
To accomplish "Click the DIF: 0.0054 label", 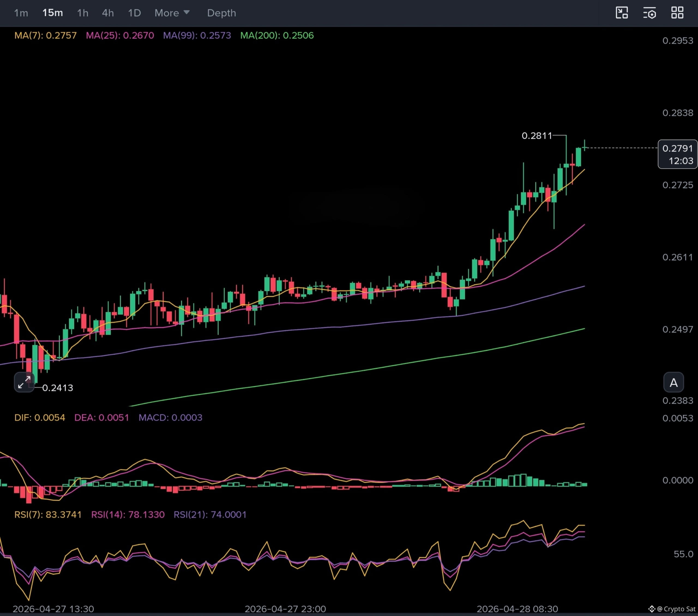I will point(40,418).
